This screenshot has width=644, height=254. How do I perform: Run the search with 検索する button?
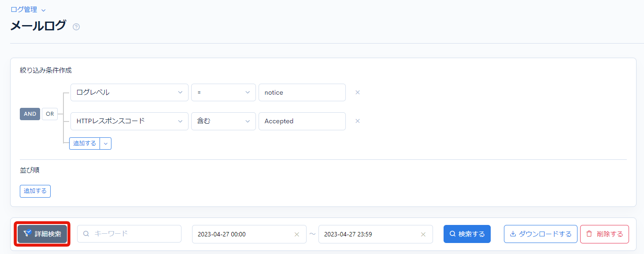click(x=467, y=234)
